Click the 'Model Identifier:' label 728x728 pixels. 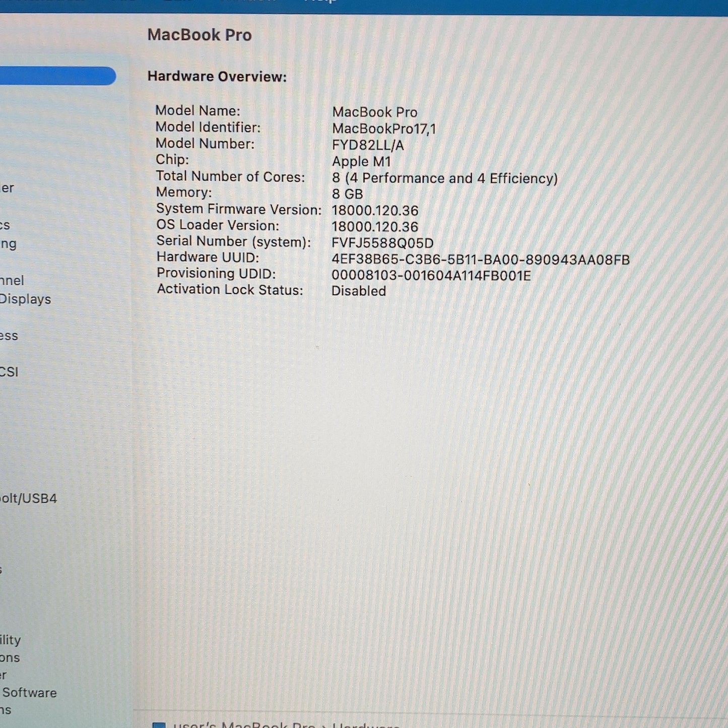click(x=208, y=127)
